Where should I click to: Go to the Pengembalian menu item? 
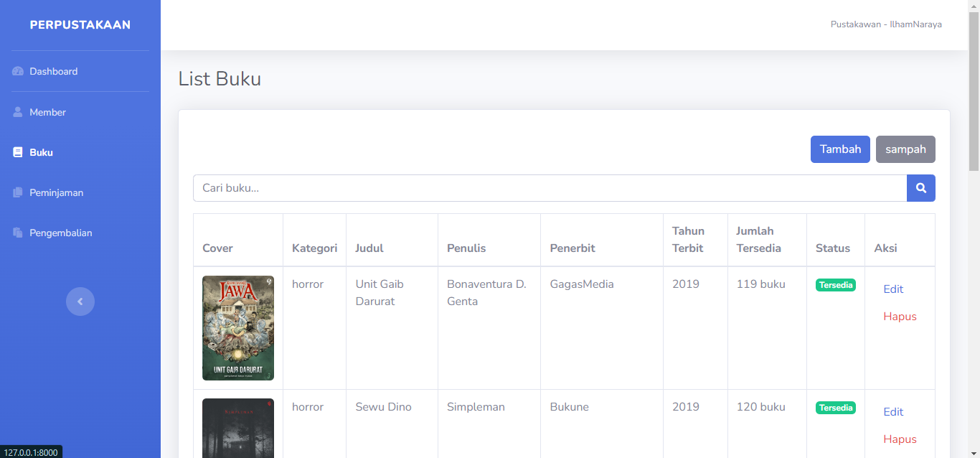[x=80, y=233]
